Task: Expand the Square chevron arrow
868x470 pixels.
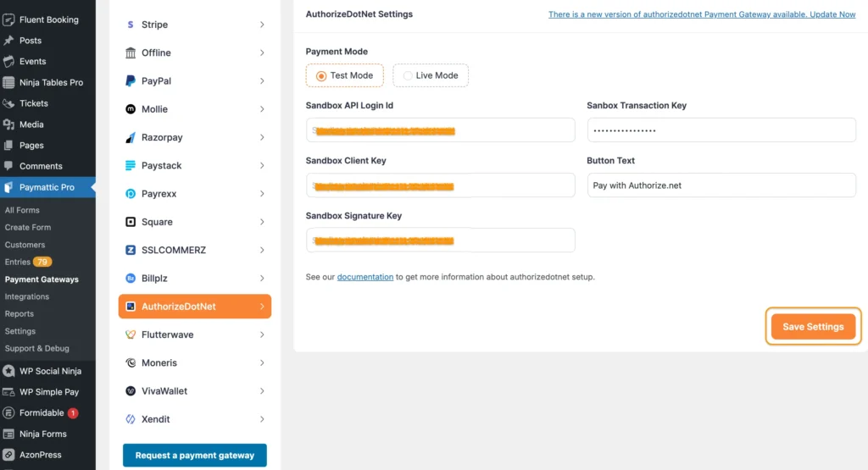Action: tap(262, 222)
